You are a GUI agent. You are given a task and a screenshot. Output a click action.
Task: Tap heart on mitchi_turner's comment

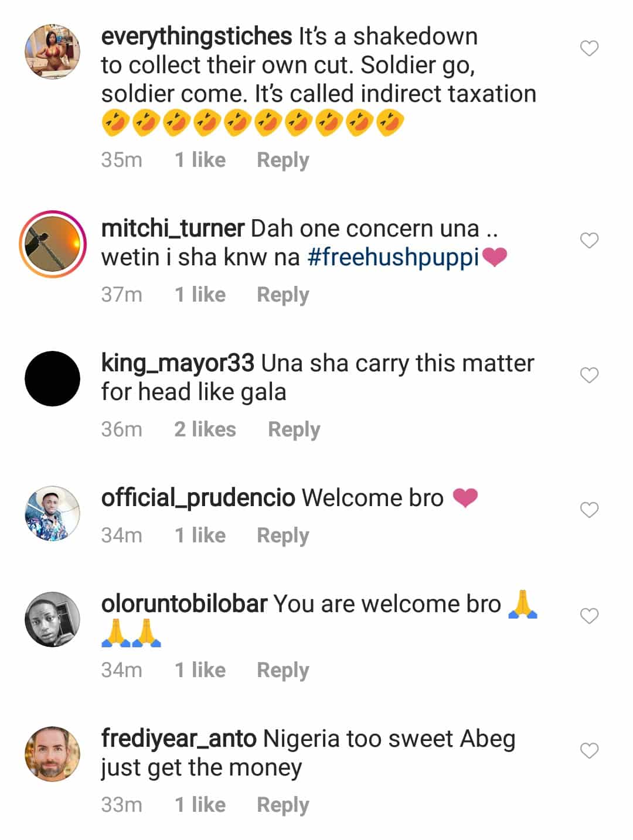pos(589,241)
